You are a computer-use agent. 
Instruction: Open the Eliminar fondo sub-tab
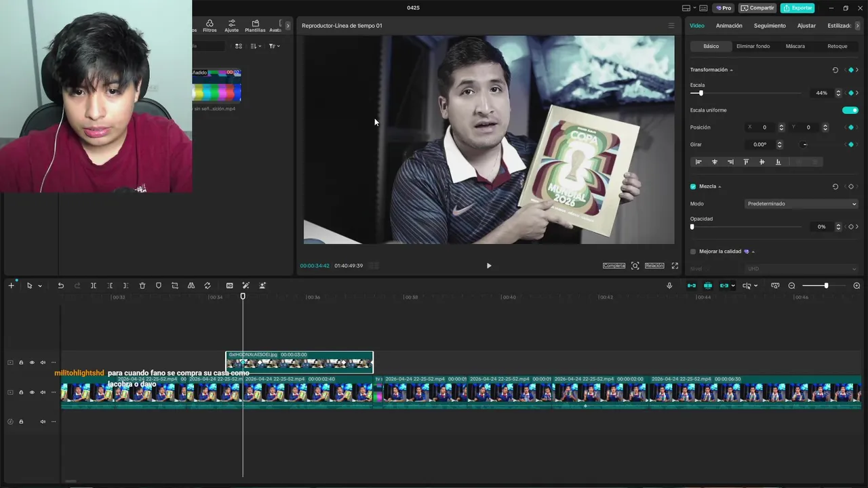tap(753, 46)
